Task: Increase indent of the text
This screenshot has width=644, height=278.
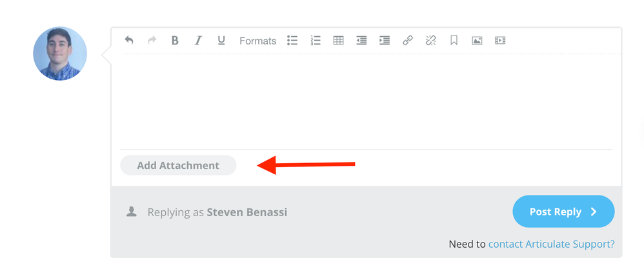Action: pyautogui.click(x=385, y=41)
